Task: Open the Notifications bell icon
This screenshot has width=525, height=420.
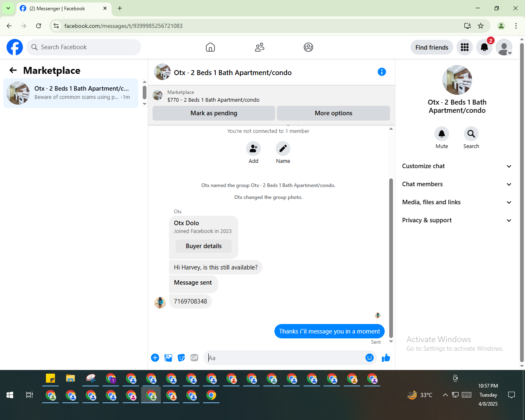Action: point(484,47)
